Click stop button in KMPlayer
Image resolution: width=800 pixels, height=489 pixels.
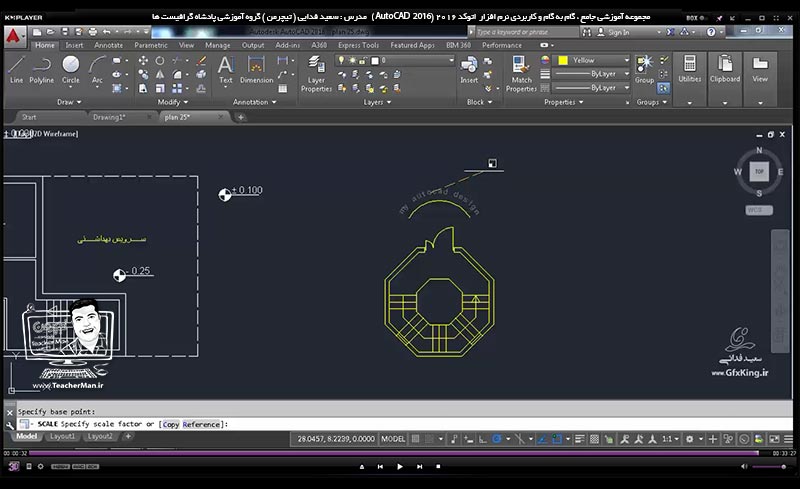point(438,467)
